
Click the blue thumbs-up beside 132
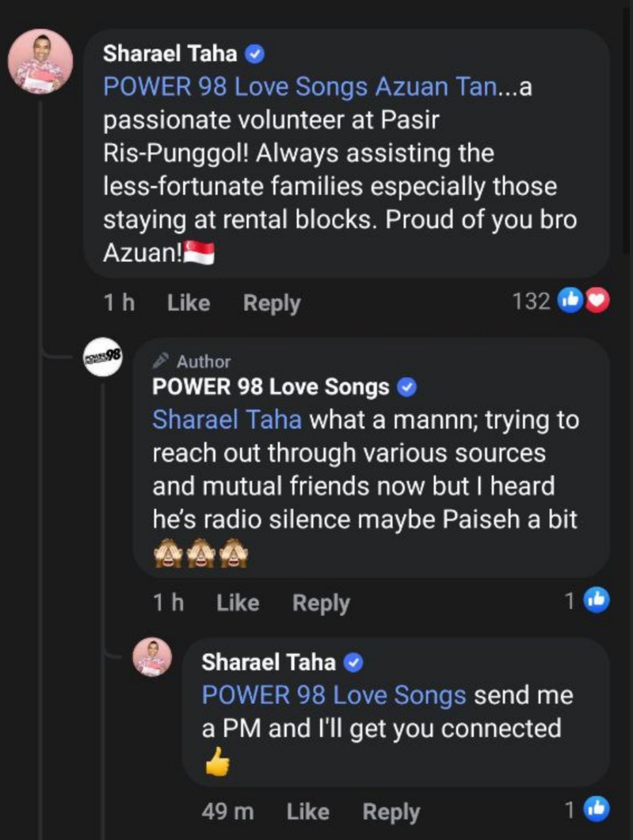[x=570, y=301]
